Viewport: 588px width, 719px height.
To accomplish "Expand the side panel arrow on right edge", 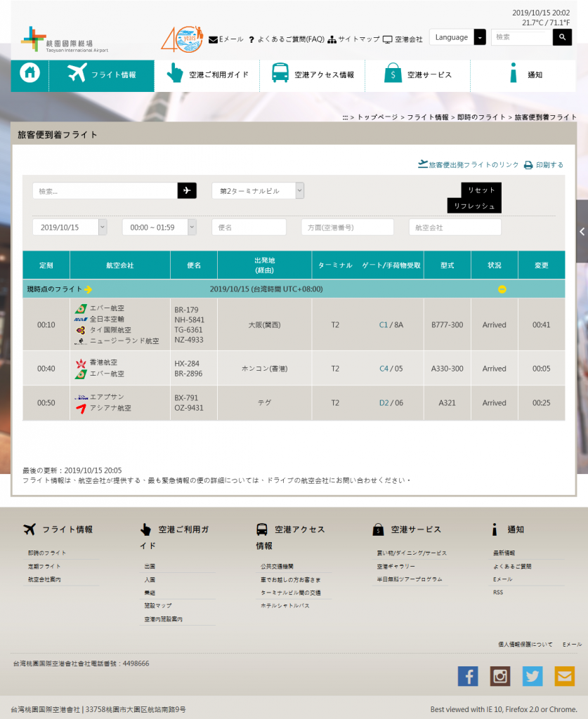I will tap(582, 231).
